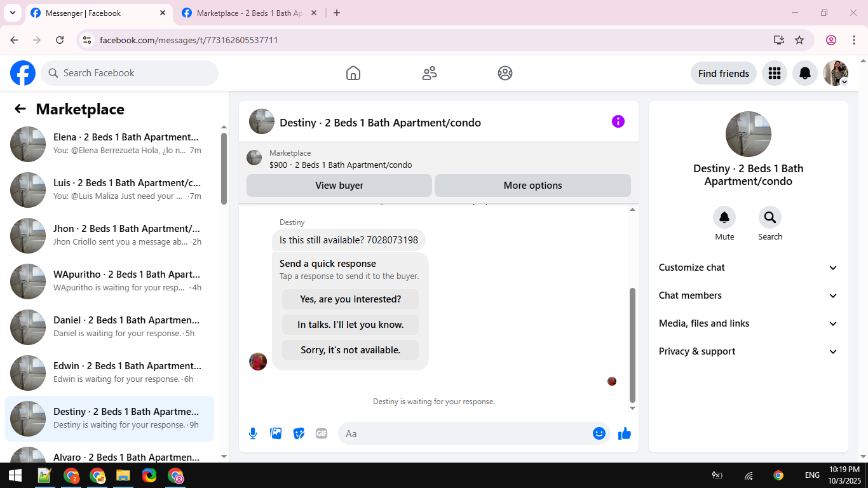This screenshot has height=488, width=868.
Task: Send quick response "Yes, are you interested?"
Action: click(350, 299)
